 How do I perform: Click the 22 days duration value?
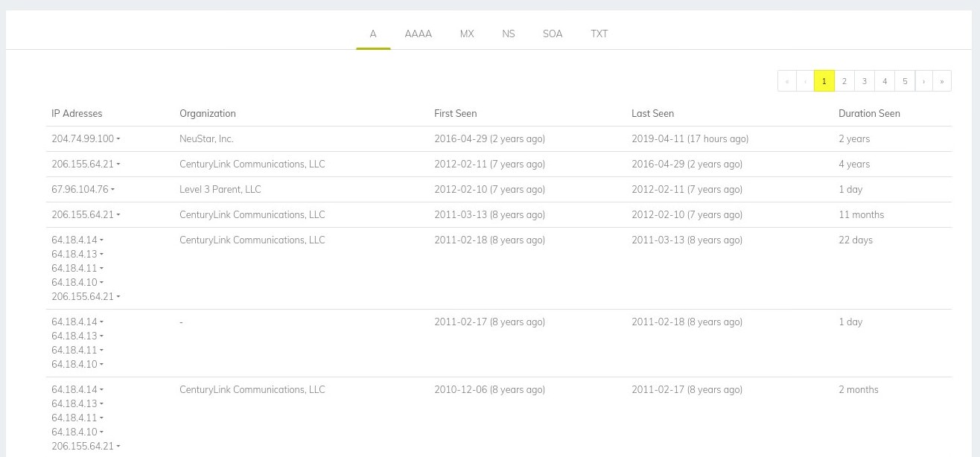tap(856, 240)
